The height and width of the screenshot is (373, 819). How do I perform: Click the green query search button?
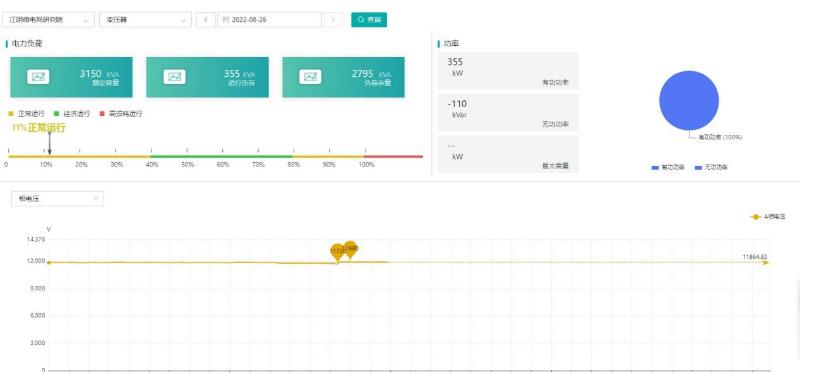(x=369, y=20)
